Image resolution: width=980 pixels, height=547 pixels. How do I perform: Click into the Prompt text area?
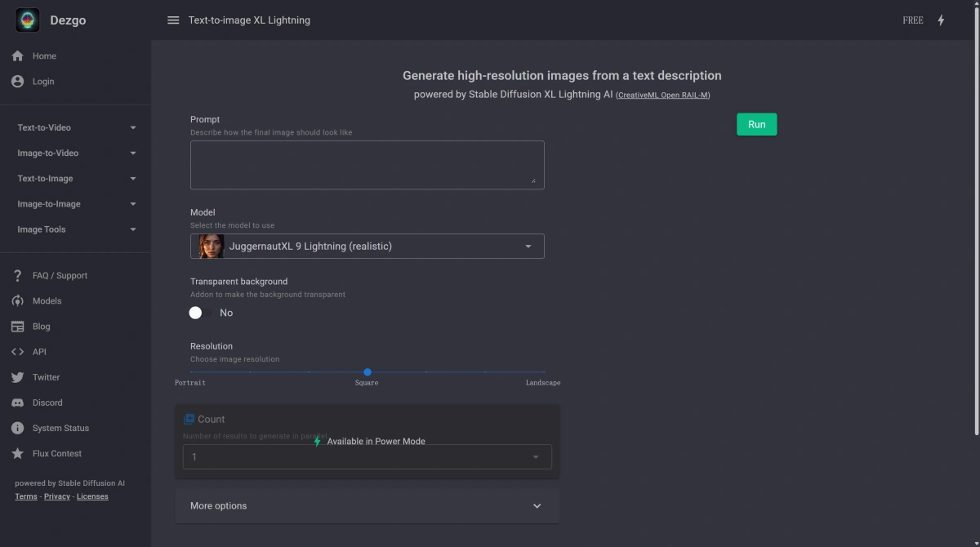click(367, 165)
